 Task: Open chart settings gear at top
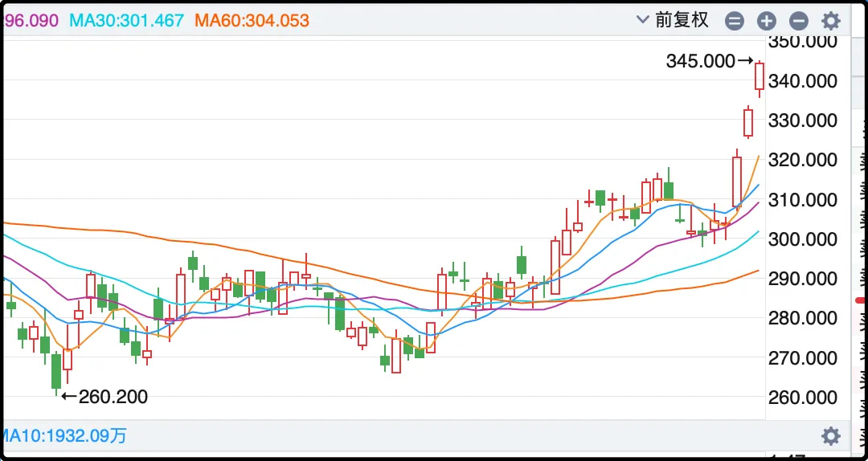[x=831, y=21]
